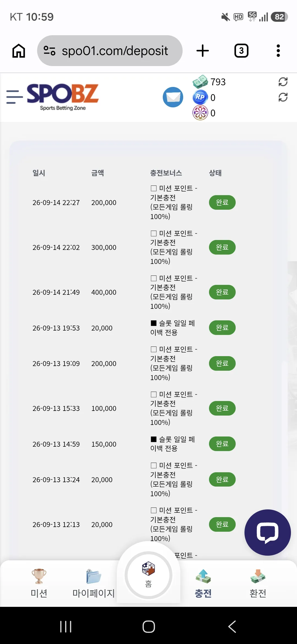
Task: Tap the casino chip icon
Action: coord(200,113)
